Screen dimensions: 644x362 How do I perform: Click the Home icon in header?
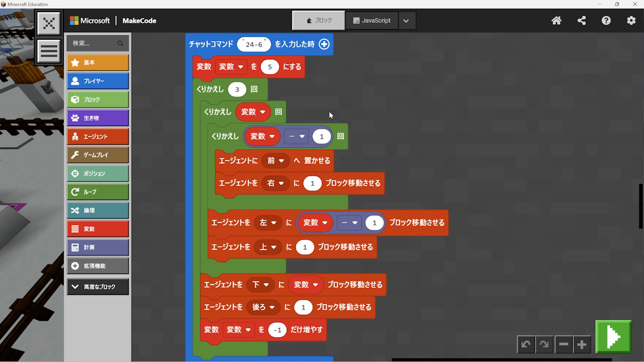(x=556, y=21)
